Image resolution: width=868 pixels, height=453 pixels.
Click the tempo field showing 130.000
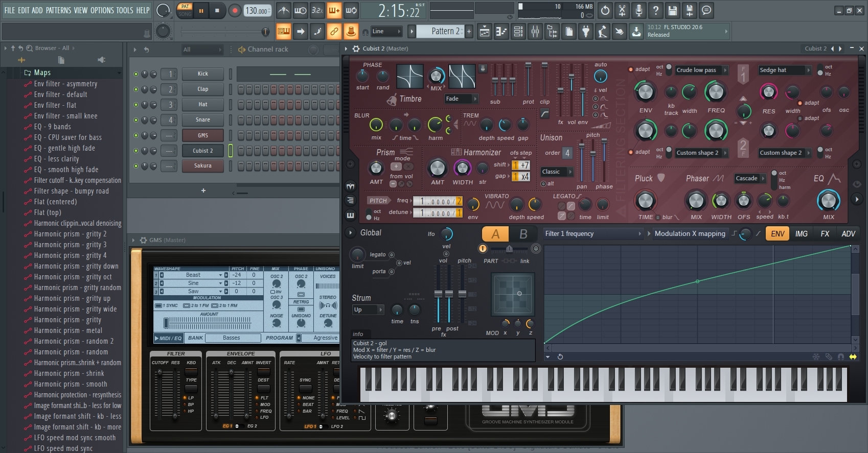pos(257,10)
